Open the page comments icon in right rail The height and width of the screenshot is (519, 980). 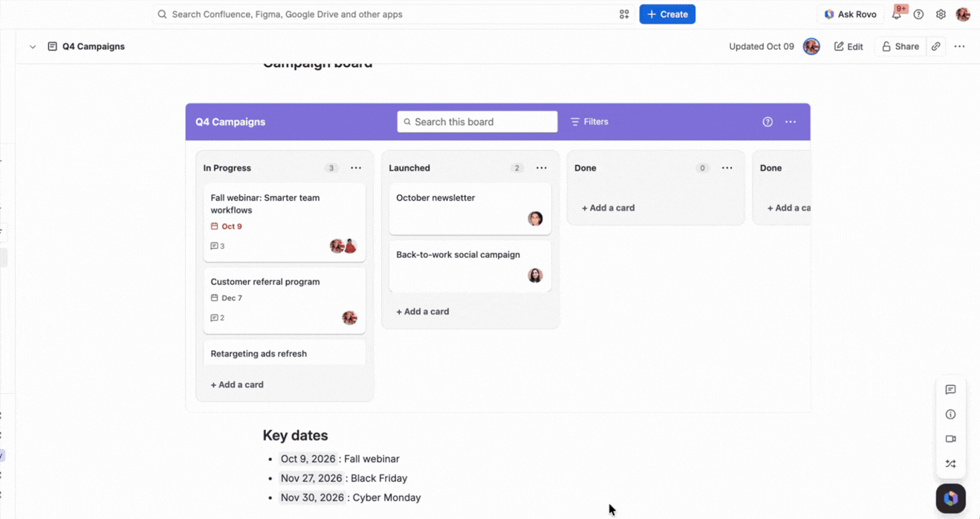(951, 390)
